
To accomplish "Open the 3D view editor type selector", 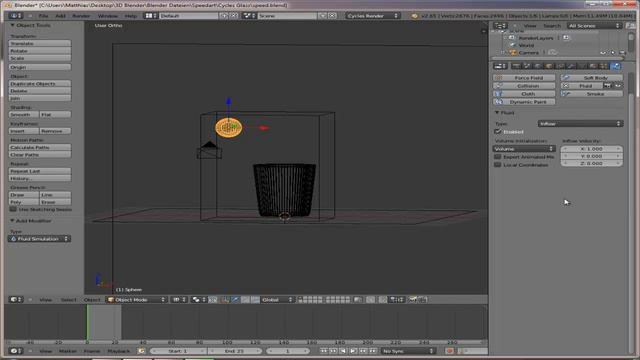I will coord(16,300).
